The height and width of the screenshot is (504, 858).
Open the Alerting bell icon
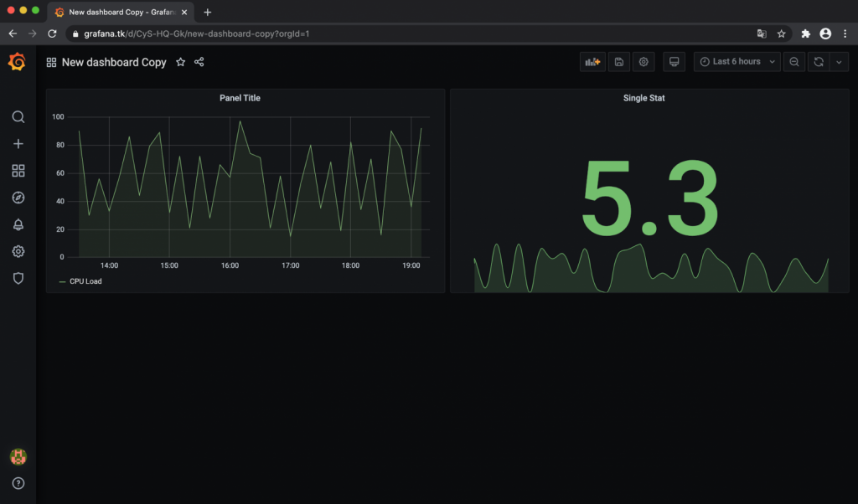click(18, 224)
